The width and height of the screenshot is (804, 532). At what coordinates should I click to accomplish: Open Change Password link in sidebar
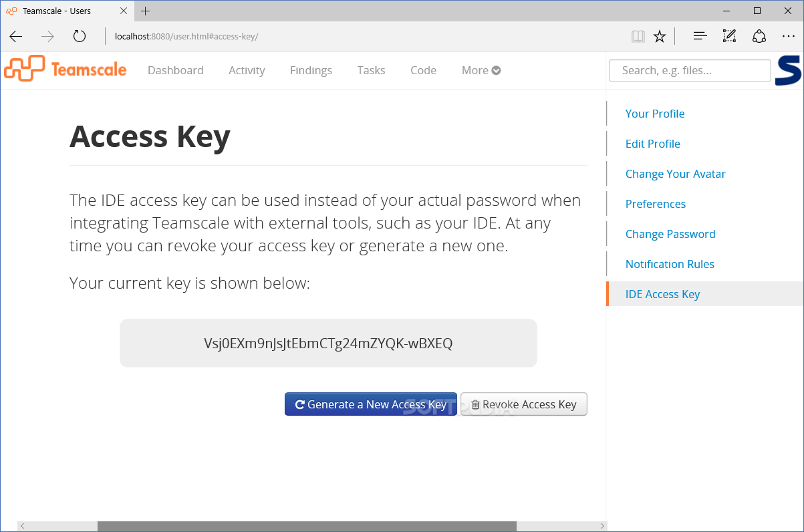[x=670, y=234]
